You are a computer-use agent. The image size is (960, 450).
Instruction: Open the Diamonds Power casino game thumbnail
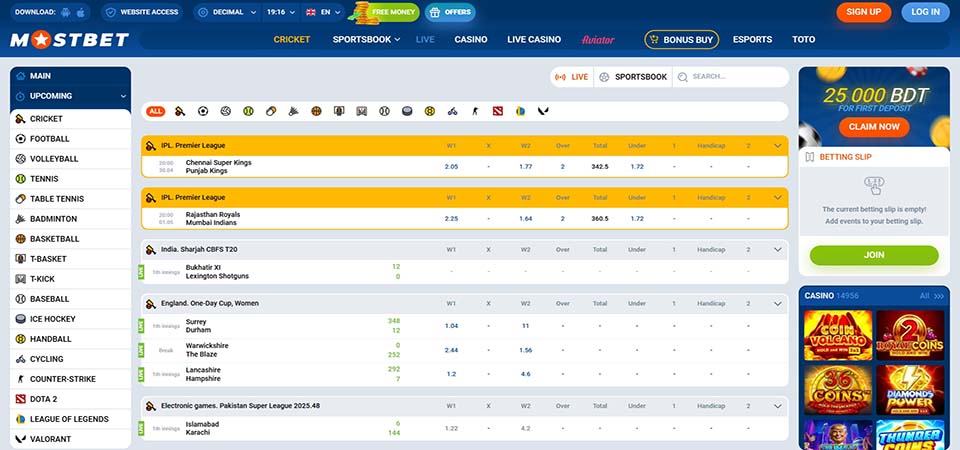[910, 390]
